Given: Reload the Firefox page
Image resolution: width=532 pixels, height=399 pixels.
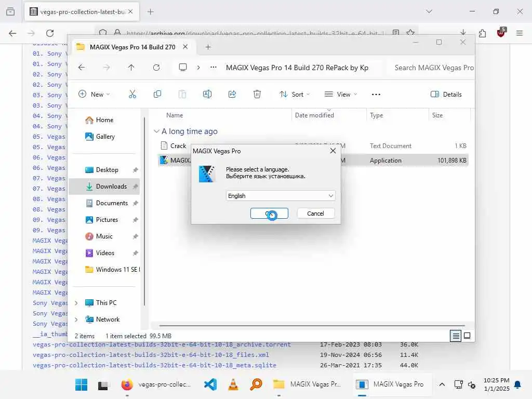Looking at the screenshot, I should tap(50, 33).
